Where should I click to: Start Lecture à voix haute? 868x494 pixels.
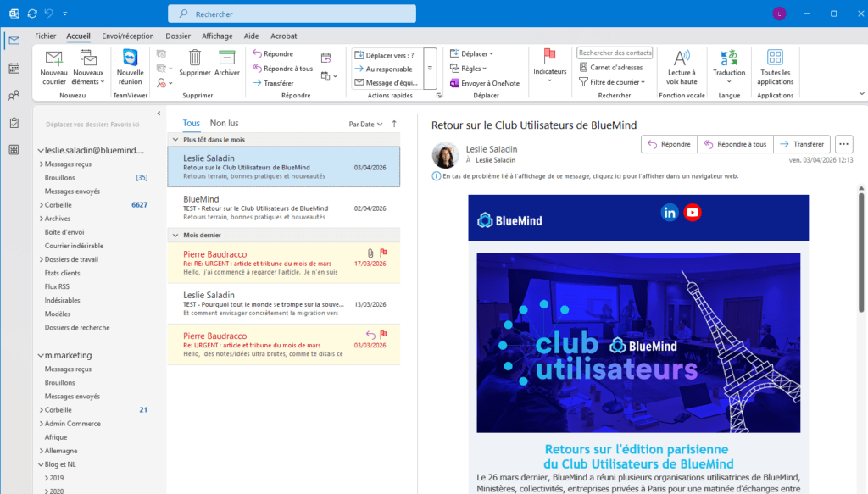pos(682,59)
